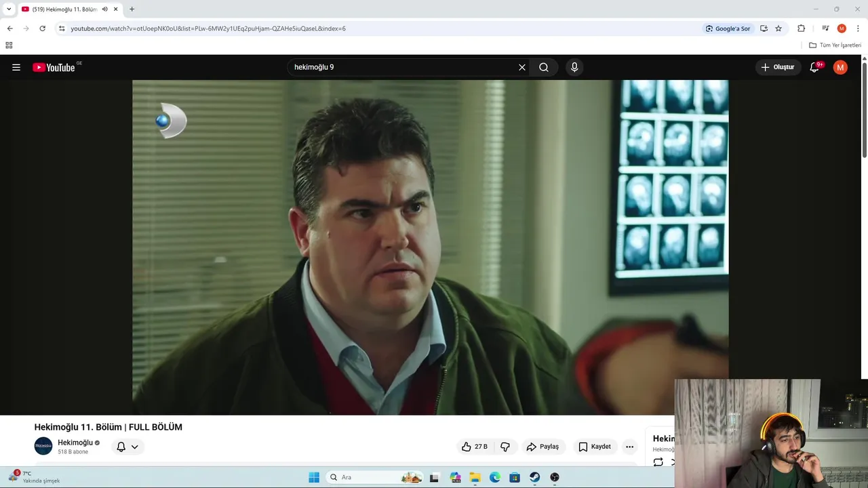Run search with magnifier button
This screenshot has width=868, height=488.
(x=544, y=67)
